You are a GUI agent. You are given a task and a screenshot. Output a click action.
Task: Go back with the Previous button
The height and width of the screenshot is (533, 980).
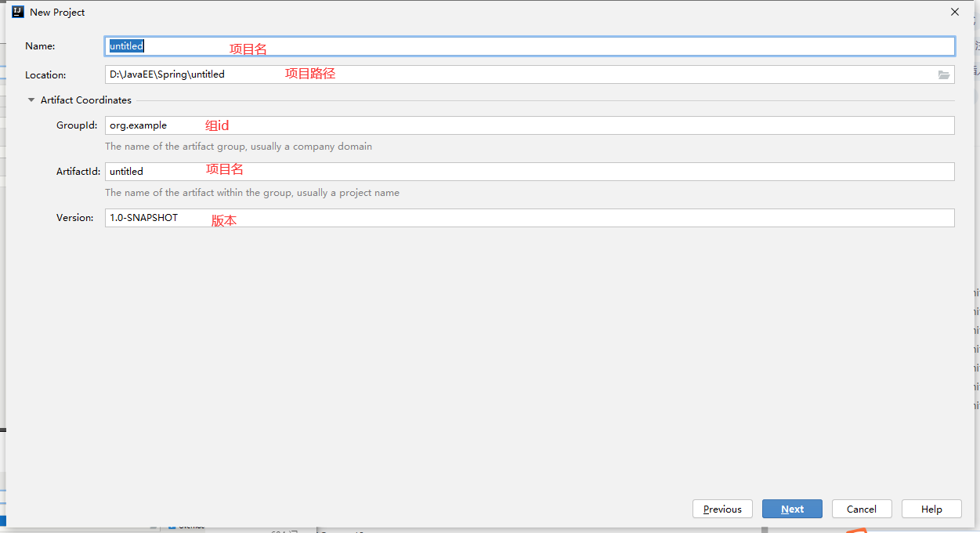722,509
